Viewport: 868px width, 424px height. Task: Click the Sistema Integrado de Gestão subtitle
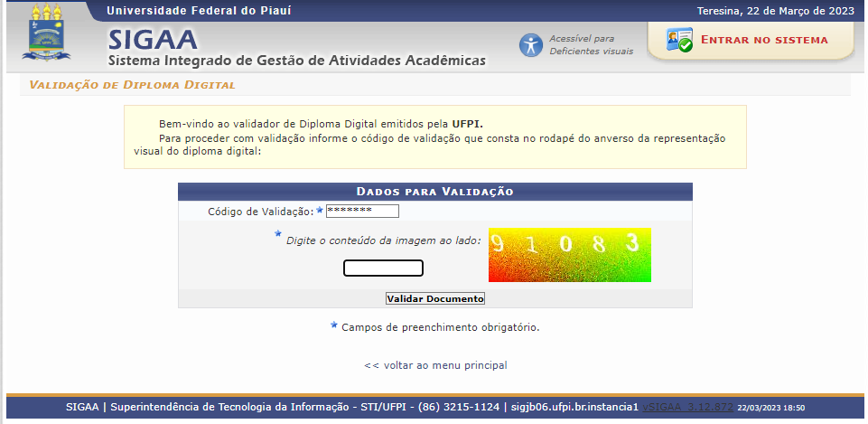(297, 61)
